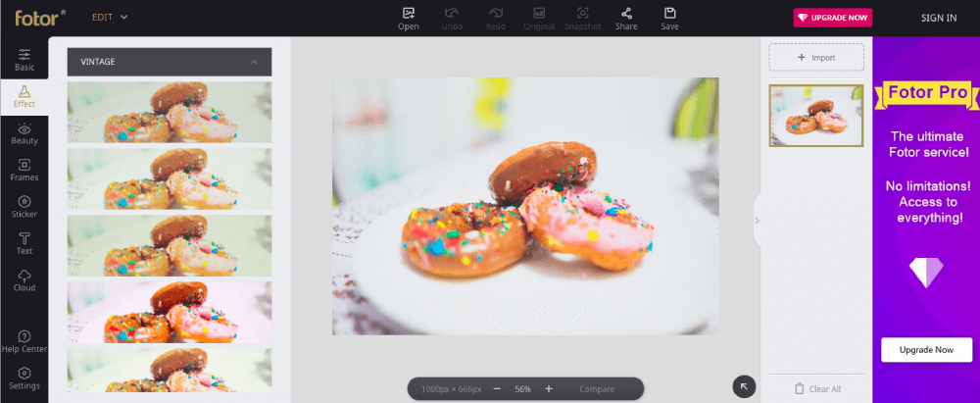Collapse the VINTAGE effects section
980x403 pixels.
(x=255, y=62)
